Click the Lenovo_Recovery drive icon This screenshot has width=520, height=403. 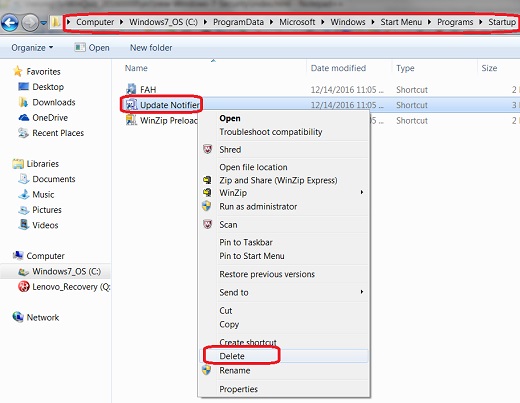tap(24, 287)
